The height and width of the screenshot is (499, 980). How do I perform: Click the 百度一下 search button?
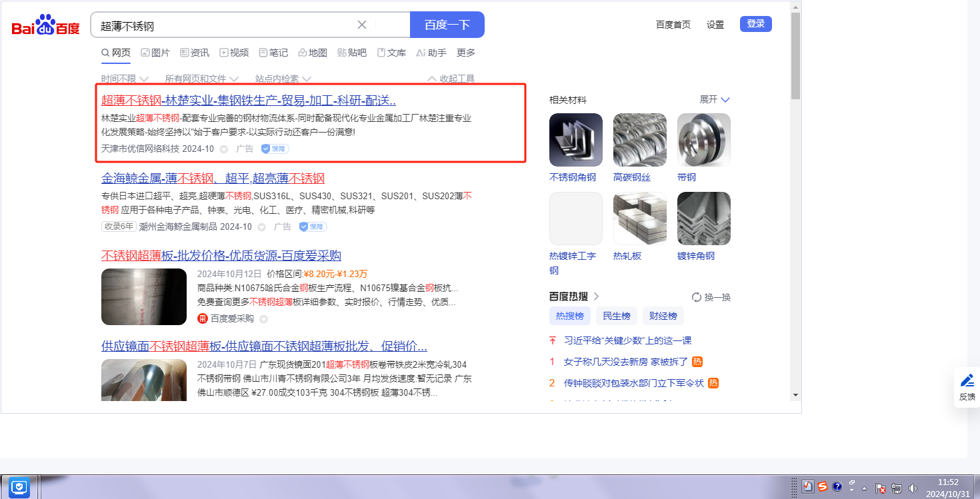(x=447, y=25)
